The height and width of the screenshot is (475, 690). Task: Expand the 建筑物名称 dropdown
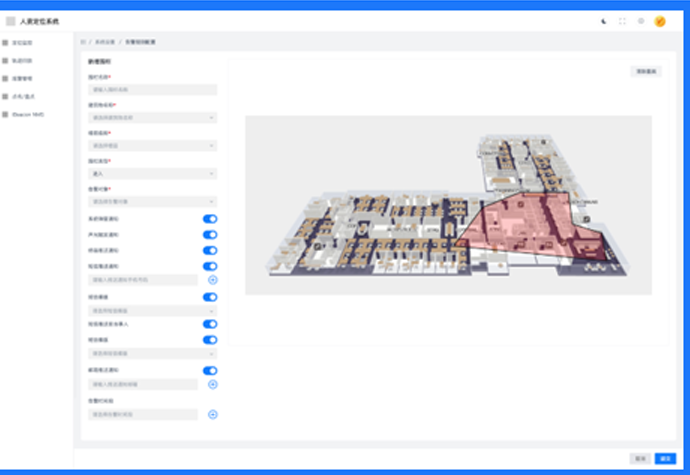point(152,117)
